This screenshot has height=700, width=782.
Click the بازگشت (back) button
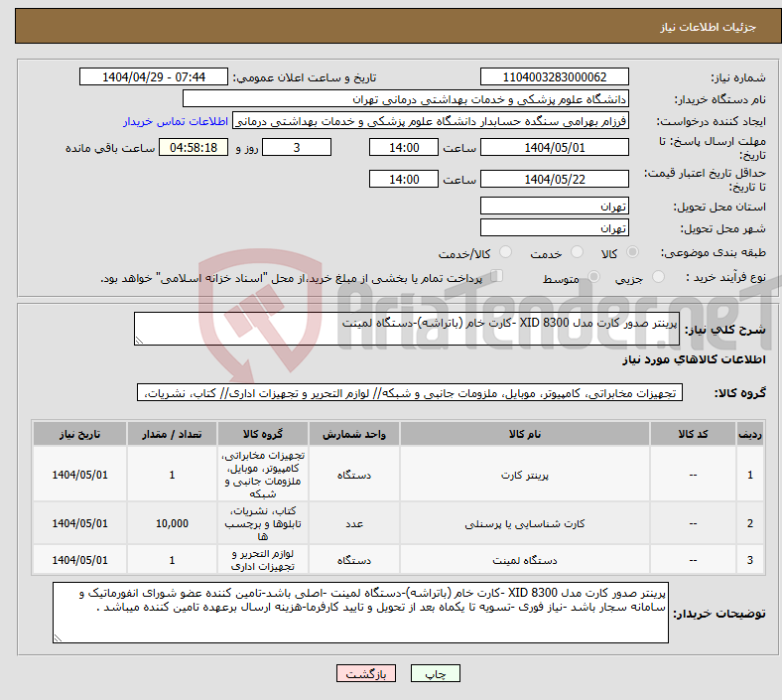tap(365, 673)
